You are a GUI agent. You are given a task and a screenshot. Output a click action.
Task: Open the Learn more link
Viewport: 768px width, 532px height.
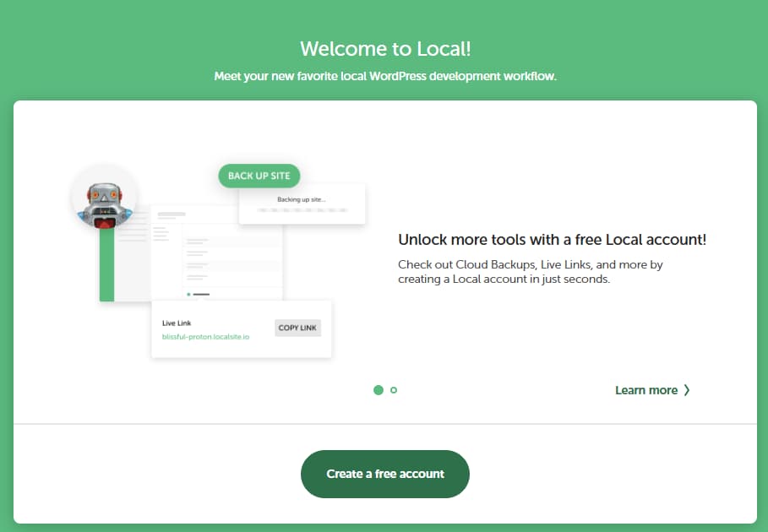(x=645, y=390)
